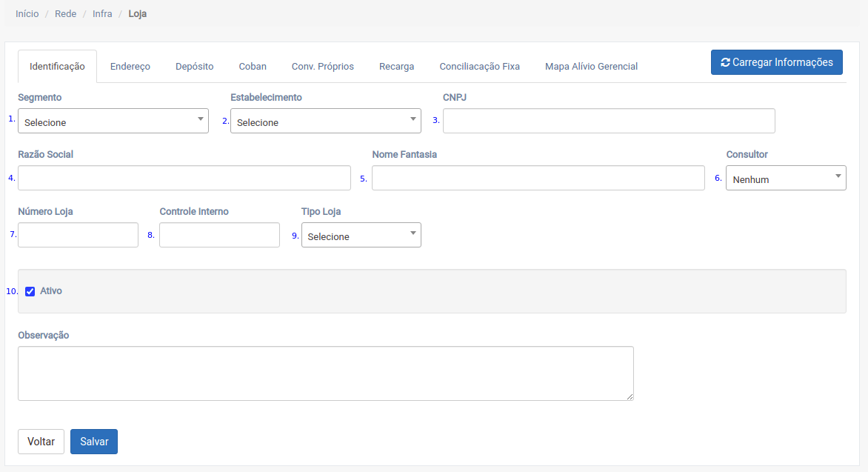The height and width of the screenshot is (472, 868).
Task: Uncheck the Ativo checkbox
Action: [x=30, y=291]
